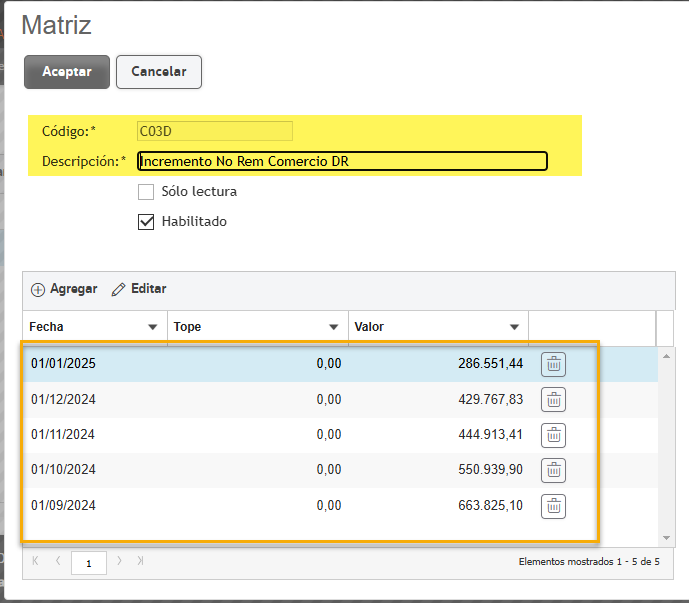Delete the 01/11/2024 row with trash icon
This screenshot has width=689, height=603.
click(553, 436)
